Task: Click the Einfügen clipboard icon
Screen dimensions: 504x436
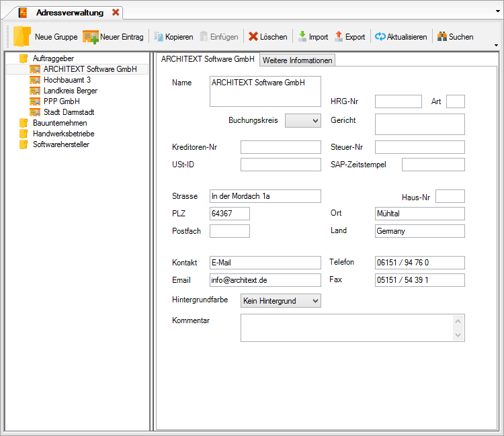Action: pos(204,37)
